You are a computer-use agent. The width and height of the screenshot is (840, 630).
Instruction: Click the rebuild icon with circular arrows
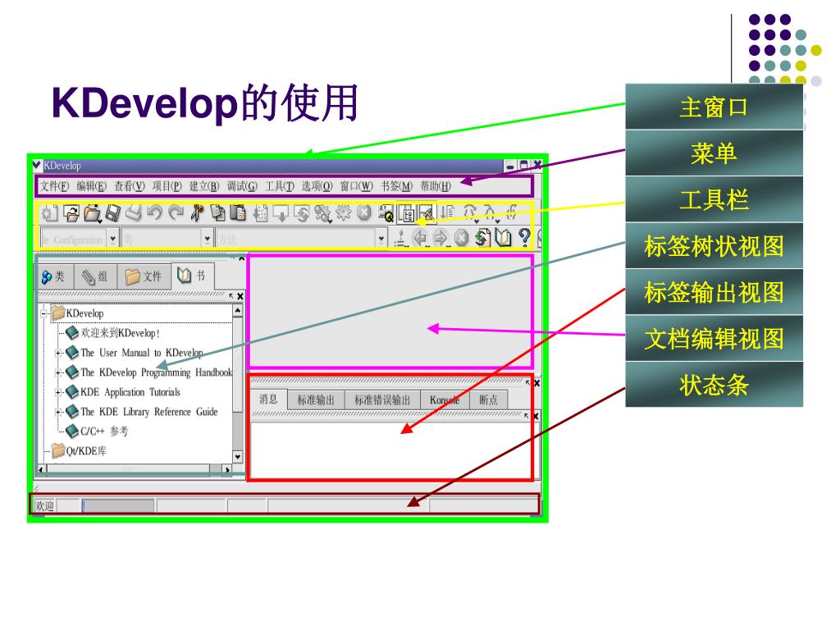pyautogui.click(x=302, y=213)
